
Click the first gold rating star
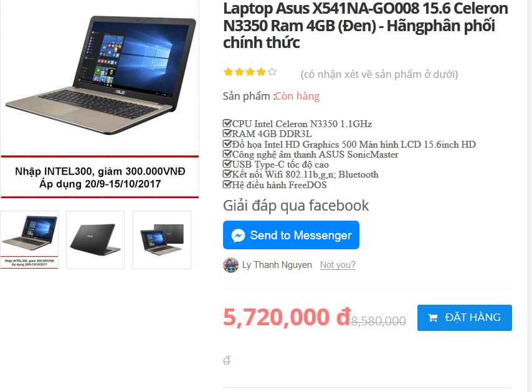point(229,72)
